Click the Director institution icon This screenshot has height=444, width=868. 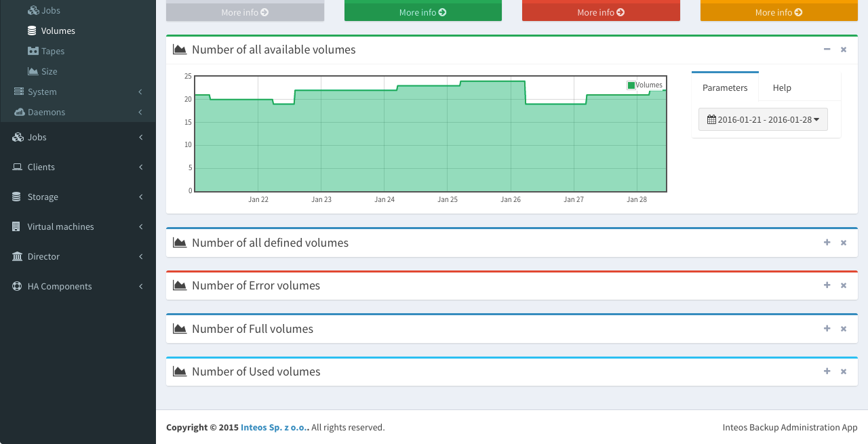[x=17, y=256]
